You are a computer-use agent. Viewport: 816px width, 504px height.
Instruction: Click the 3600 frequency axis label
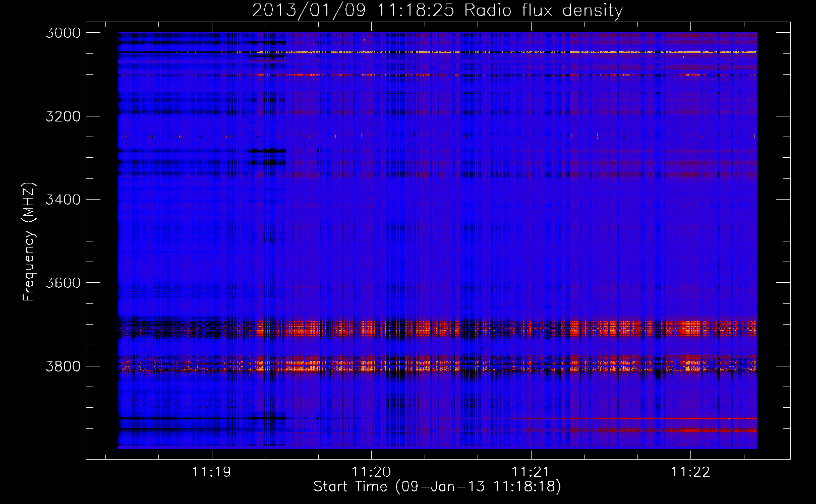click(x=63, y=283)
